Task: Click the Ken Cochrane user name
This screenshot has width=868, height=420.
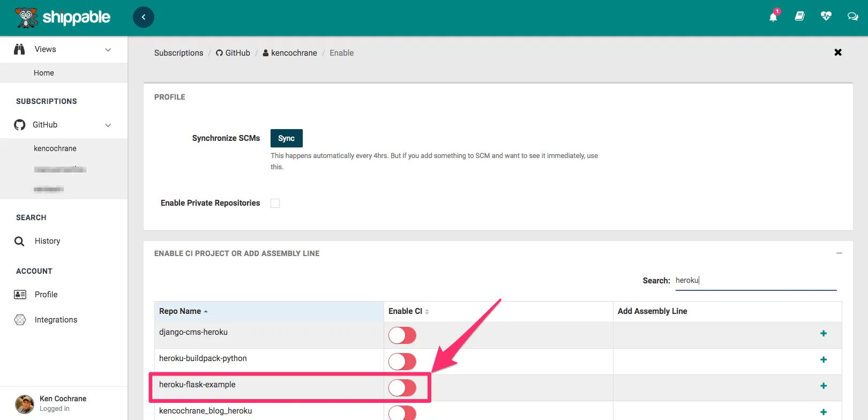Action: point(63,399)
